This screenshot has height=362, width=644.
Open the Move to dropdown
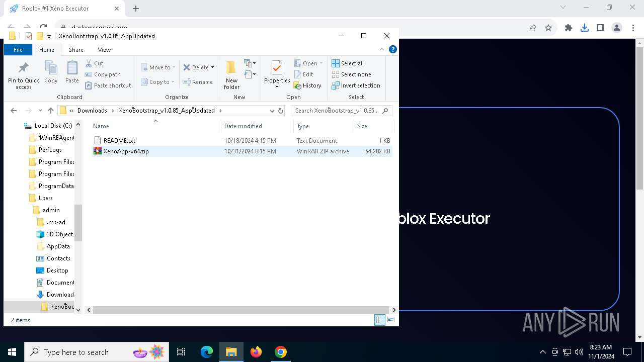157,67
